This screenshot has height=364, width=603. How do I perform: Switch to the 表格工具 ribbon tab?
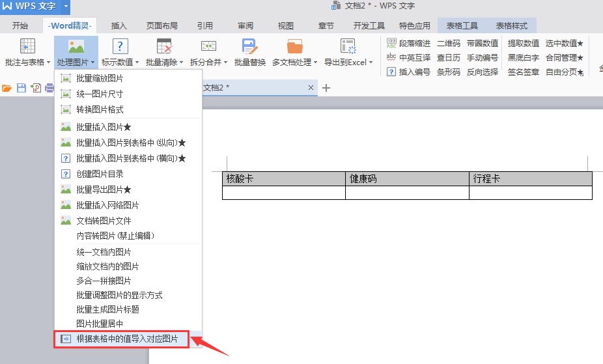click(x=462, y=26)
